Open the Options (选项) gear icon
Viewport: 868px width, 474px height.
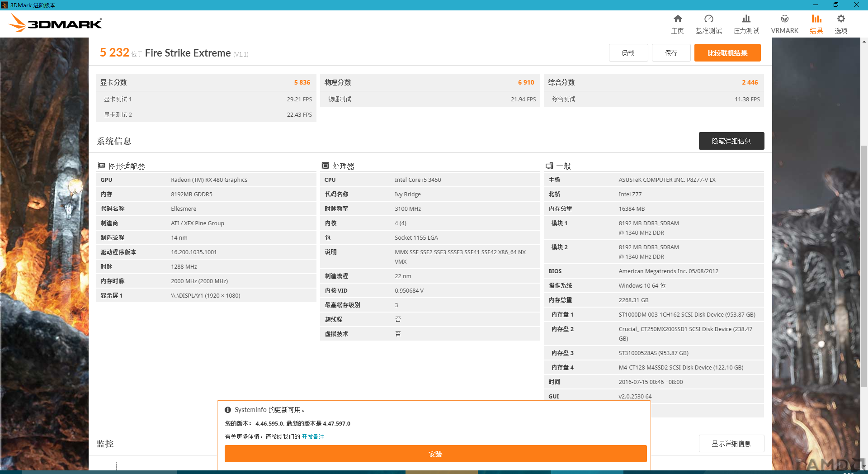[x=841, y=19]
